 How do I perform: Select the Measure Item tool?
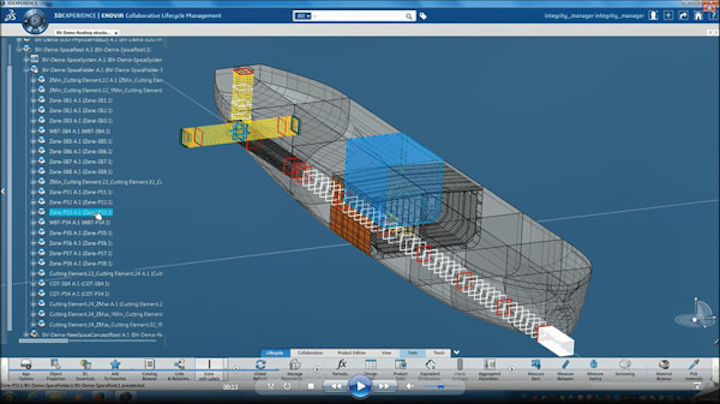coord(535,369)
